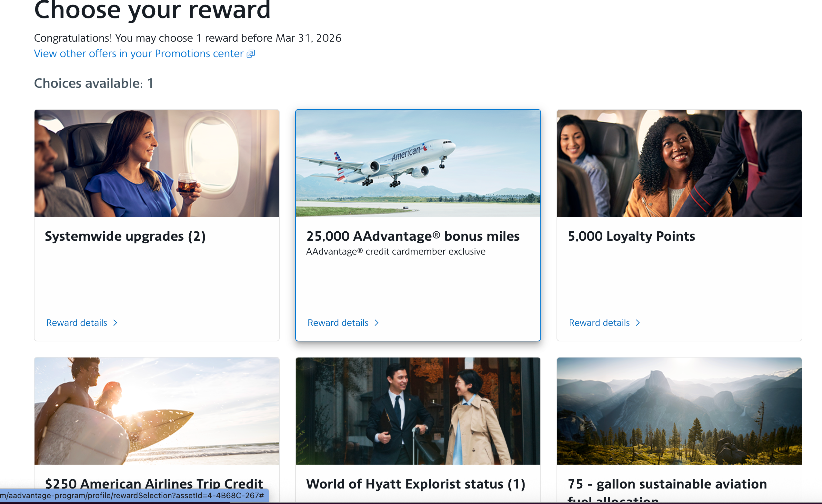Click the cabin passengers photo on Systemwide upgrades
This screenshot has height=504, width=822.
(156, 163)
